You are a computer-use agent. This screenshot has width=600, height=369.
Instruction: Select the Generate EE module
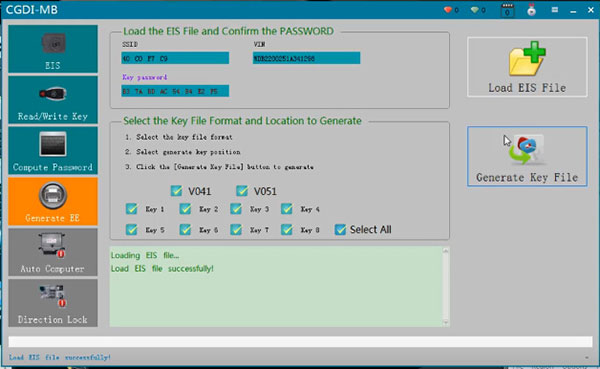coord(53,201)
